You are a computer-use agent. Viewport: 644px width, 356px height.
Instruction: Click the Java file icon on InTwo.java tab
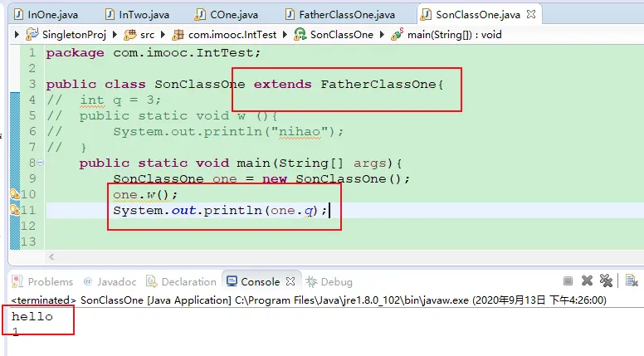coord(110,14)
